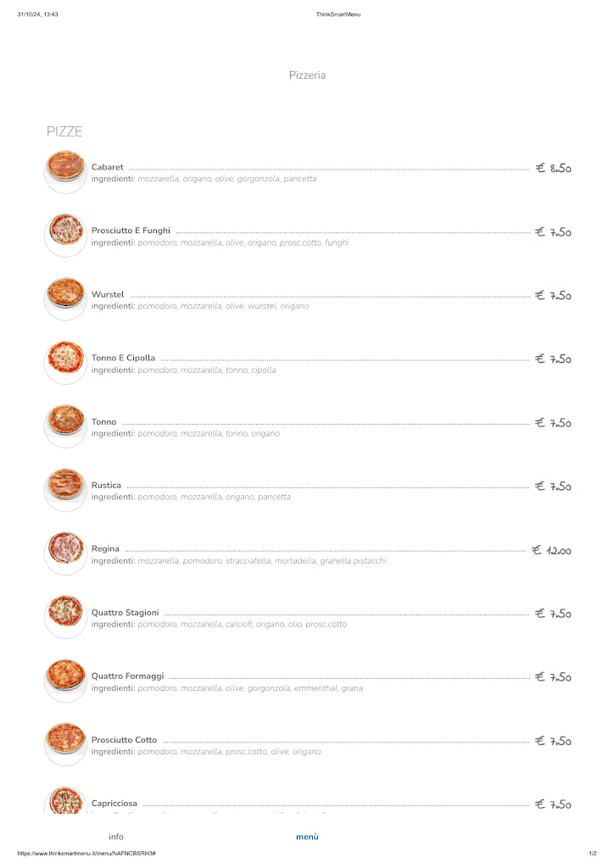Open the thinksmartmenu.it URL in footer
The image size is (614, 868).
pyautogui.click(x=86, y=853)
